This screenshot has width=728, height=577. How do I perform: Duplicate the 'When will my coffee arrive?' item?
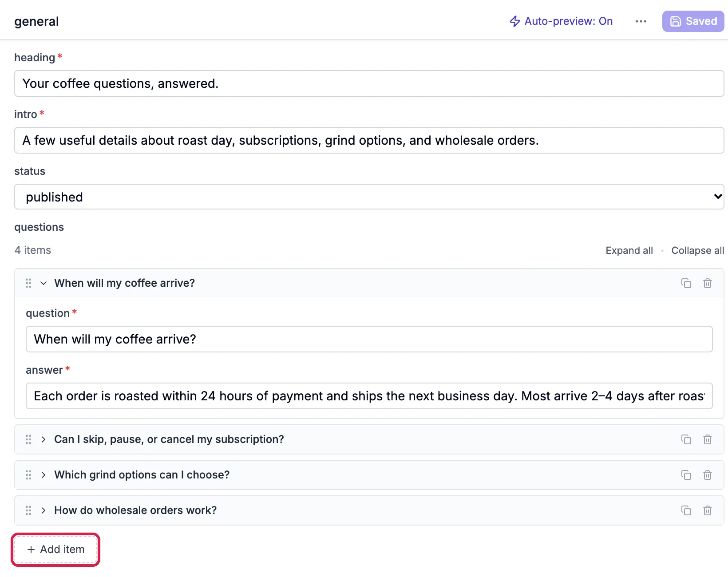[x=686, y=283]
